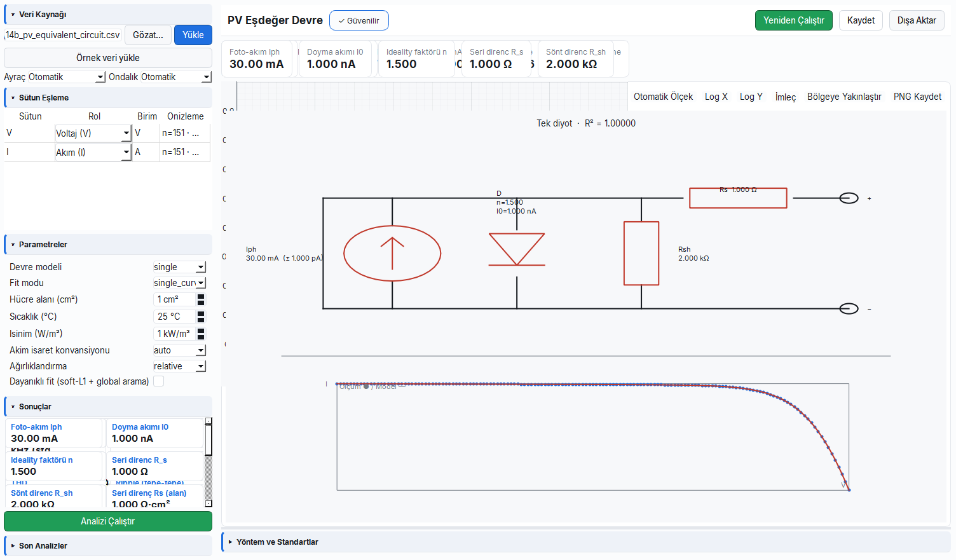
Task: Click Seri direnc R_s result in Sonuçlar
Action: [156, 466]
